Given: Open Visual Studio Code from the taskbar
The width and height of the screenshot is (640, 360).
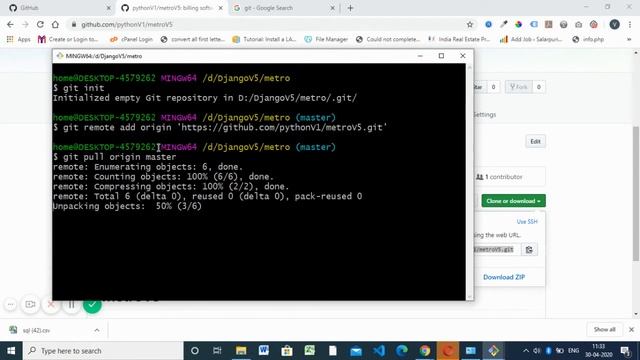Looking at the screenshot, I should coord(379,351).
